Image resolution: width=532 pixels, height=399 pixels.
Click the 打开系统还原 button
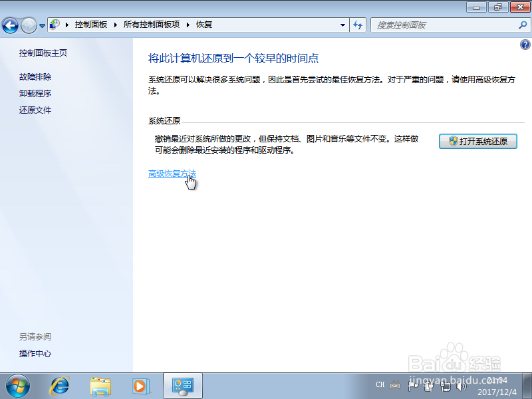[478, 142]
